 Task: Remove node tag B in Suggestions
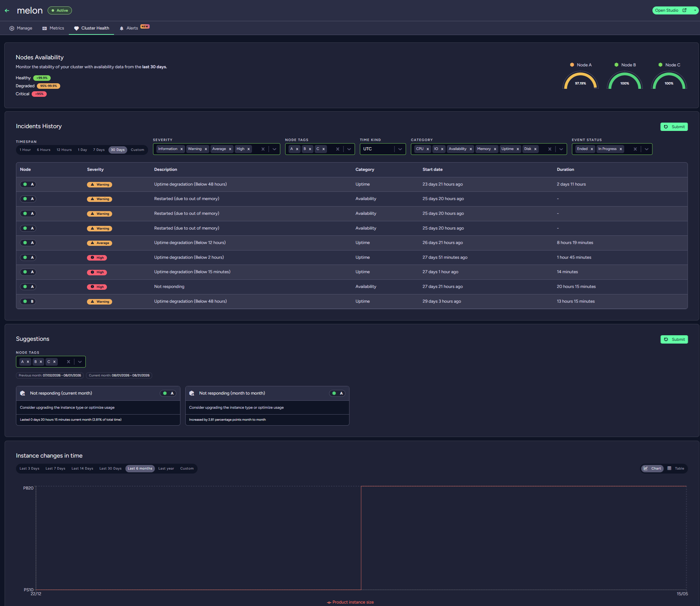(41, 362)
